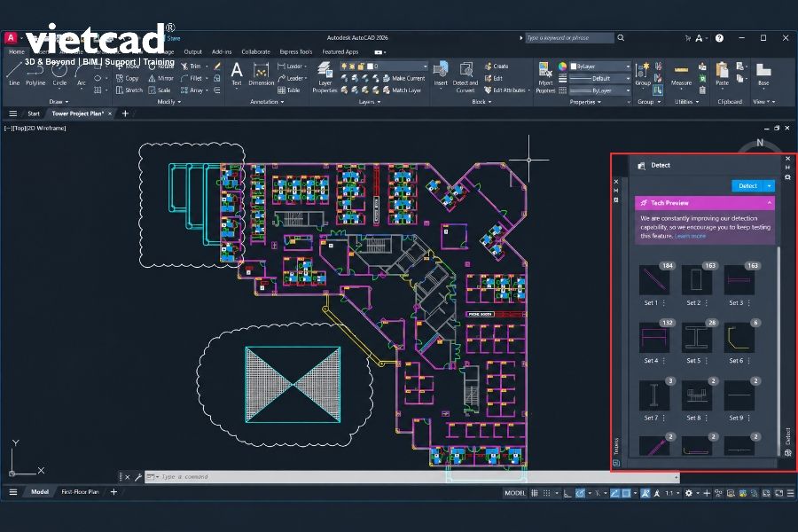Open the object color wheel swatch
798x532 pixels.
pos(562,66)
